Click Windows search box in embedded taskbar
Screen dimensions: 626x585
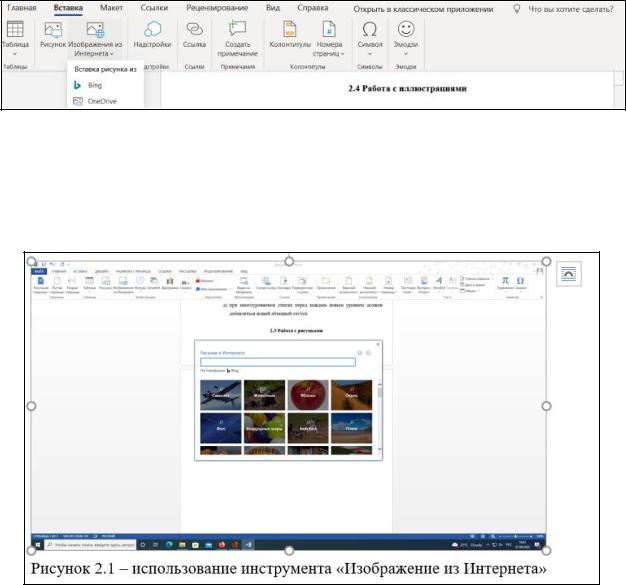tap(90, 545)
